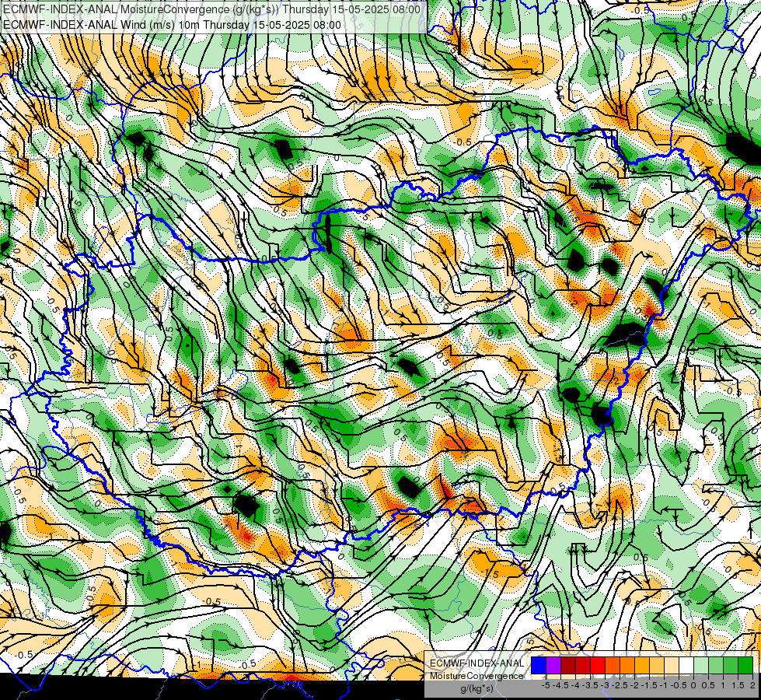Select the palest green swatch between 0 and 0.5

(x=701, y=665)
